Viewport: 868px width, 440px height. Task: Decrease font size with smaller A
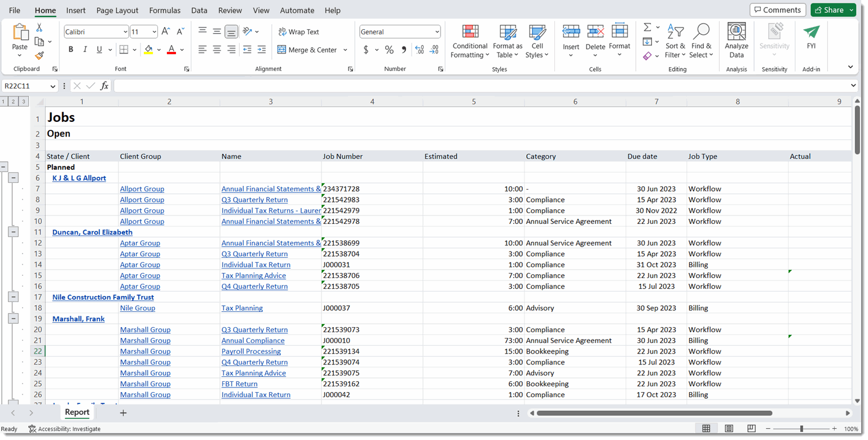pos(180,32)
